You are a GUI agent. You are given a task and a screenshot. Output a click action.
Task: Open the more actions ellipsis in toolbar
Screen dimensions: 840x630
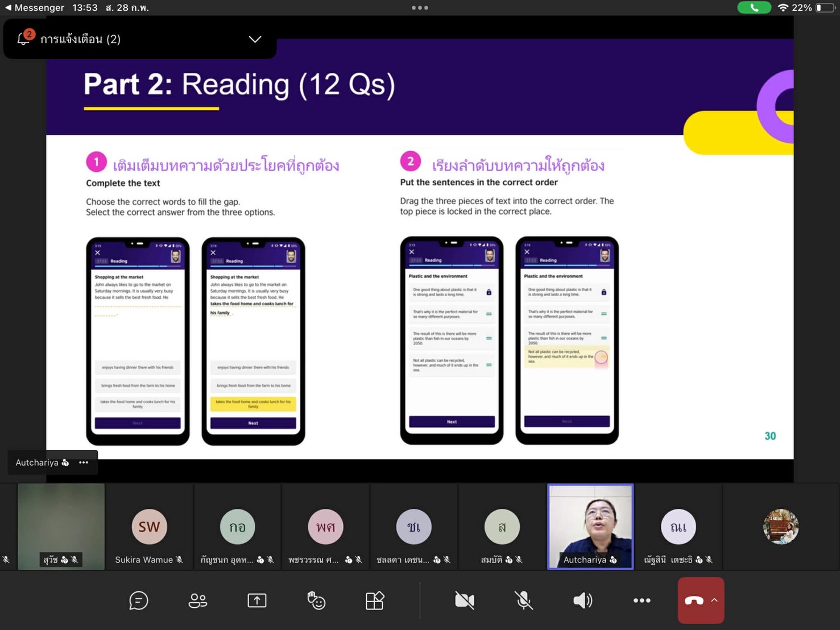tap(642, 600)
